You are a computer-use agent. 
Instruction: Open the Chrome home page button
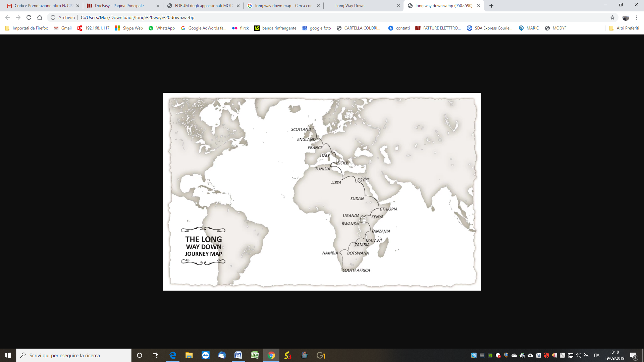(40, 17)
